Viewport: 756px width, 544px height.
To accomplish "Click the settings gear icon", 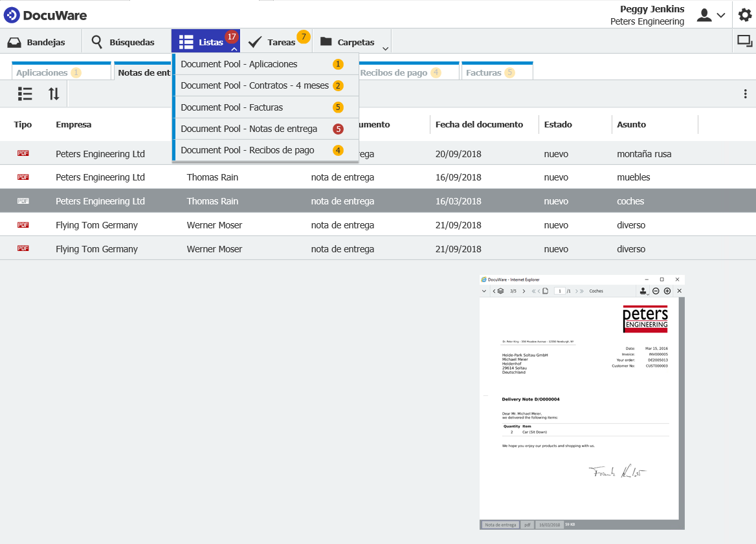I will click(x=745, y=15).
